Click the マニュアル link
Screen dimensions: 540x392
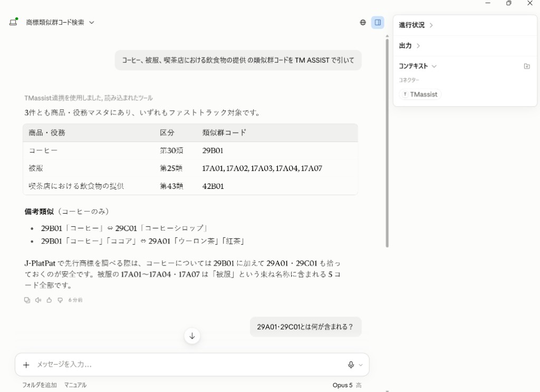coord(75,385)
